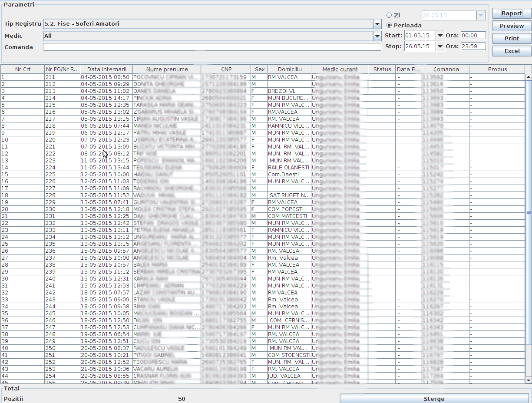Image resolution: width=532 pixels, height=403 pixels.
Task: Select row Nr FO 244
Action: click(x=263, y=306)
